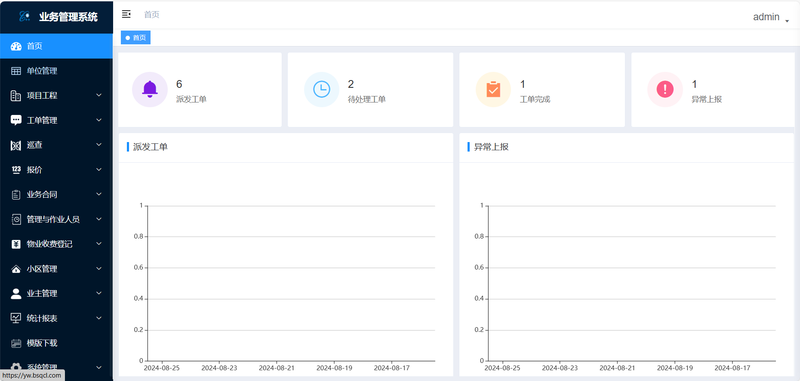
Task: Expand the 统计报表 submenu chevron
Action: click(99, 318)
